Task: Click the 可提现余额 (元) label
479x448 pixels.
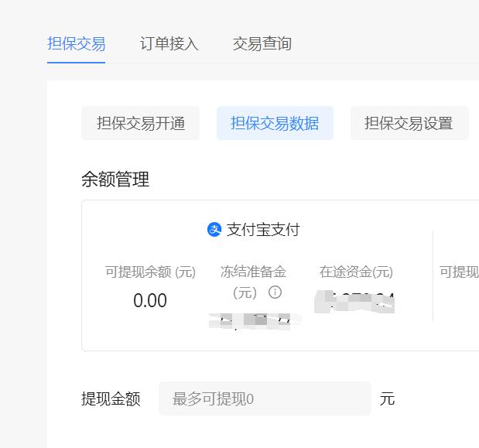Action: [150, 272]
